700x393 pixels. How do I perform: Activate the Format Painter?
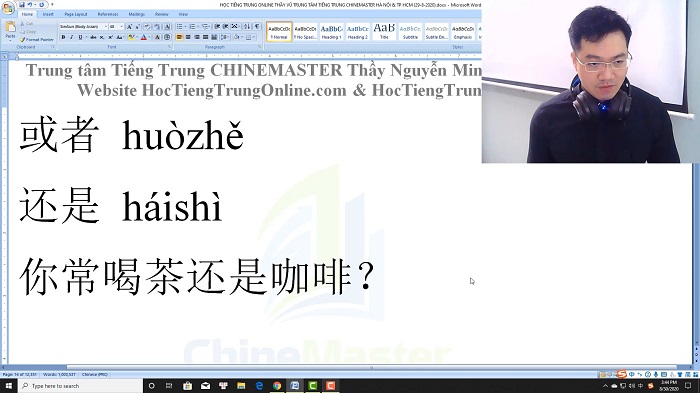37,40
